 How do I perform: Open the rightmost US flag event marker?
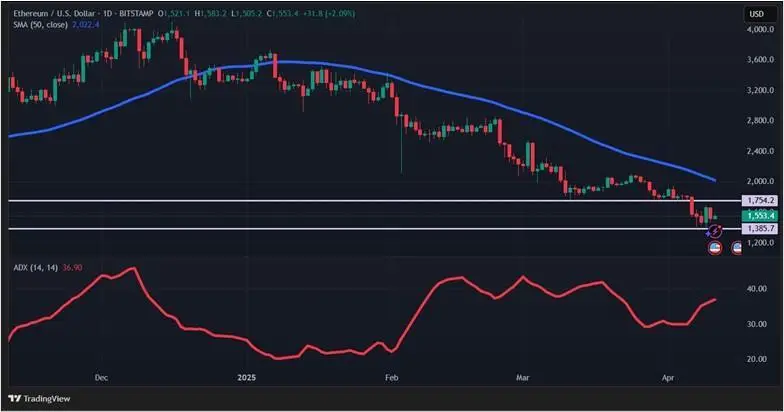tap(737, 247)
